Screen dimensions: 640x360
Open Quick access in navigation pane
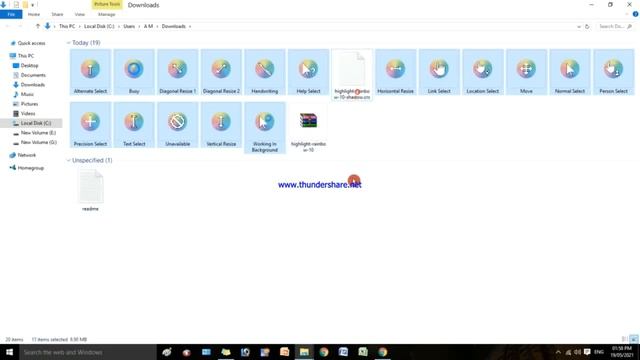coord(31,43)
